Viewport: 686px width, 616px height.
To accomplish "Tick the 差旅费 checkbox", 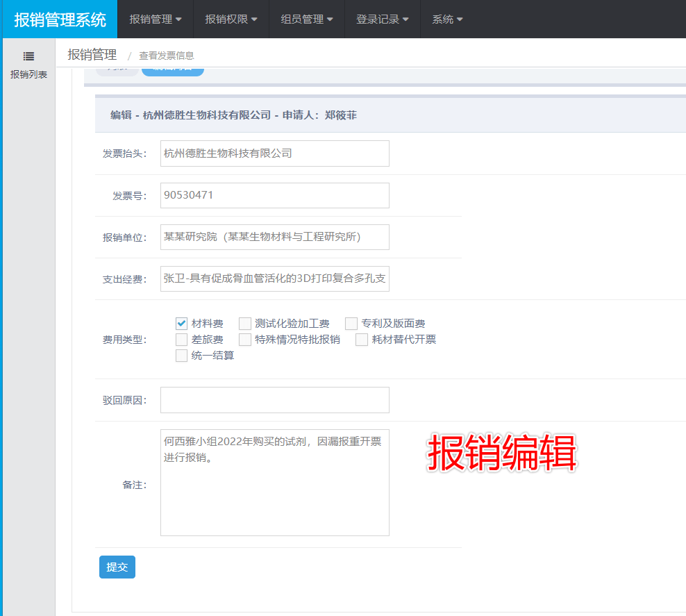I will pyautogui.click(x=181, y=340).
